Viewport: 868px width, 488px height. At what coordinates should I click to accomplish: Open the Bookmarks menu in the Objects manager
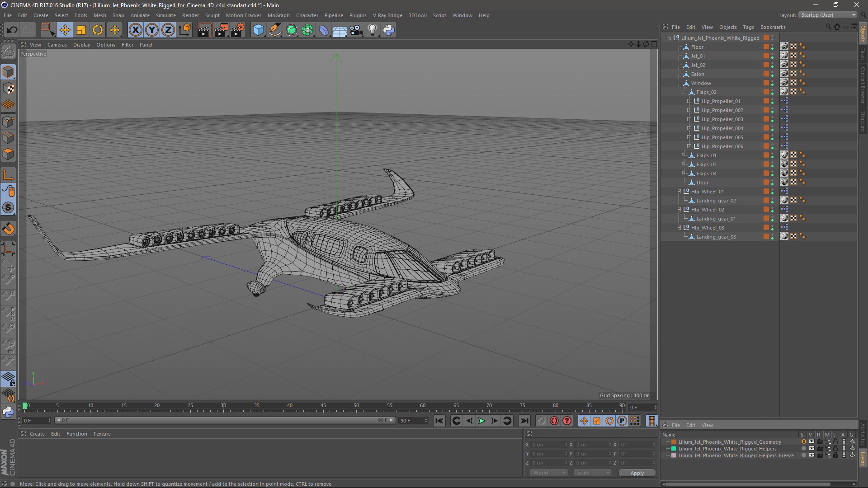click(773, 27)
